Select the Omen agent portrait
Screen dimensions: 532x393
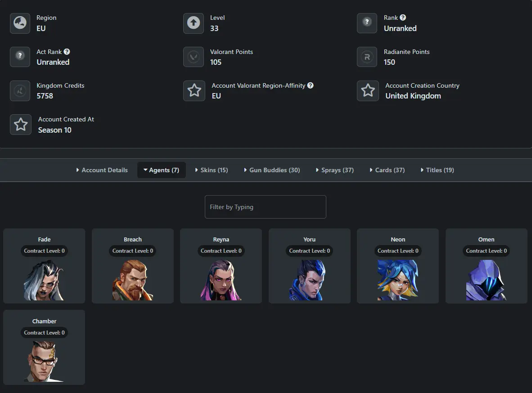click(486, 280)
